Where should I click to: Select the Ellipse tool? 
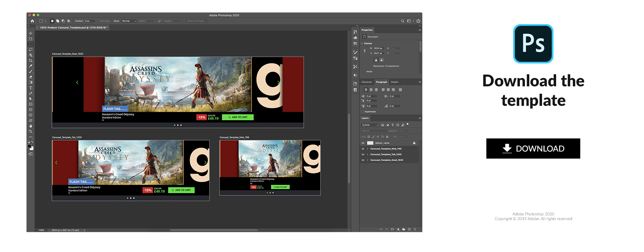(31, 115)
